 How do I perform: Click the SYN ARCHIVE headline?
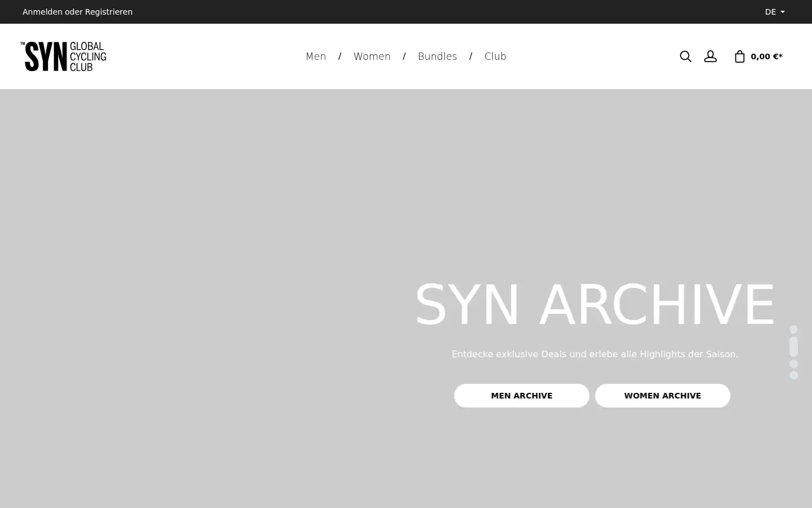pos(595,305)
